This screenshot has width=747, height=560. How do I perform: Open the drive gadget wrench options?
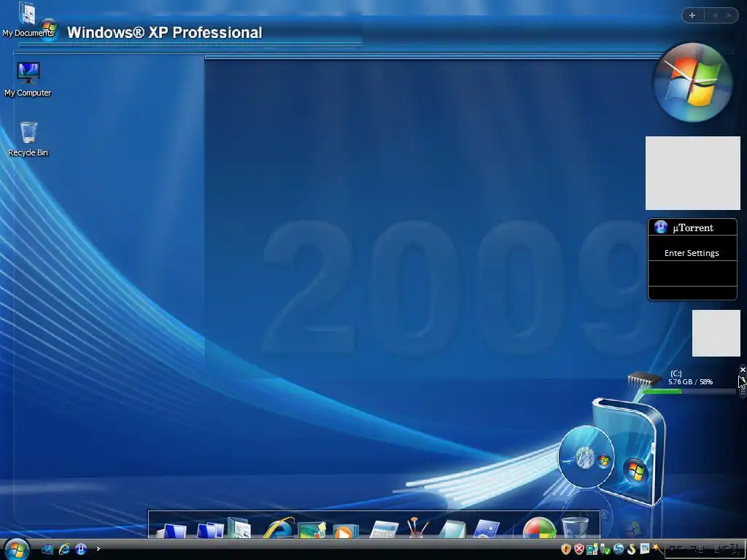pyautogui.click(x=742, y=380)
